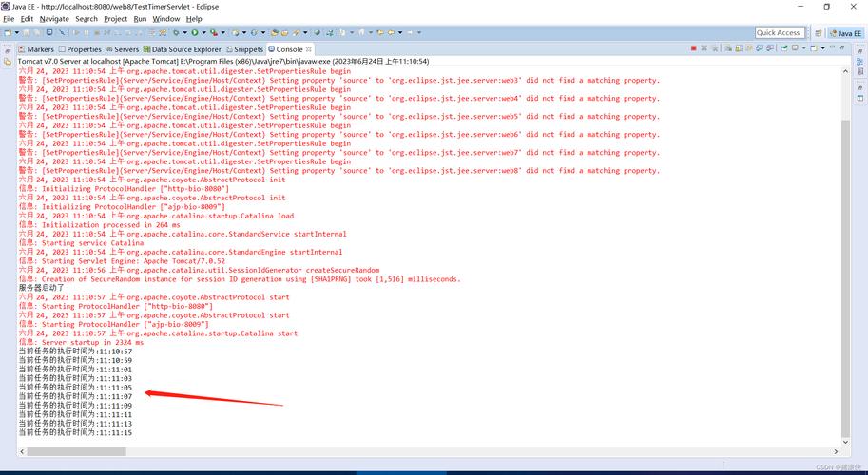Switch to the Properties tab
The height and width of the screenshot is (475, 868).
coord(80,49)
